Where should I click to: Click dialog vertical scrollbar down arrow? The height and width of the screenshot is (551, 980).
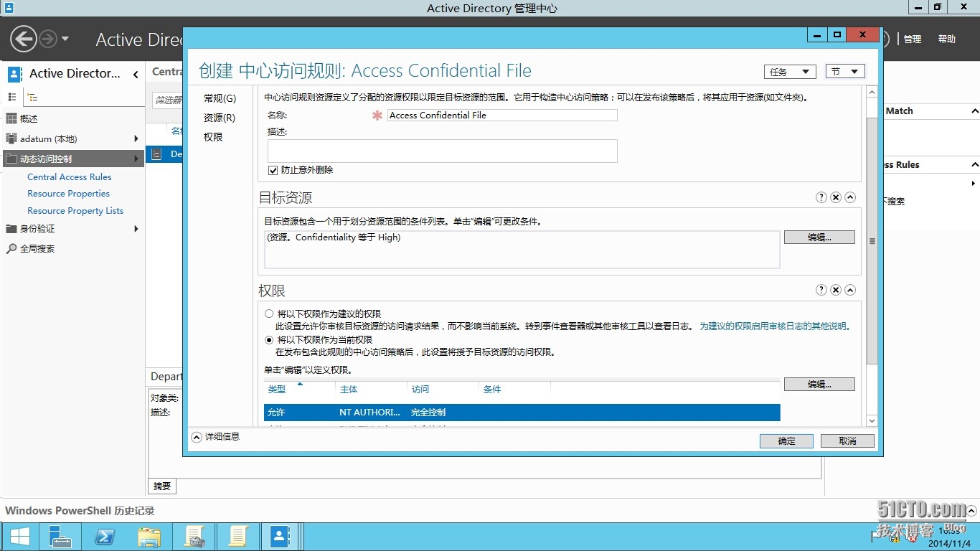tap(872, 420)
